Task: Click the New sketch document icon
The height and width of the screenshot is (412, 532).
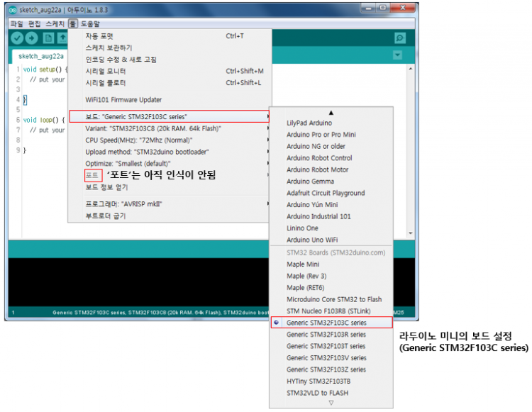Action: [48, 38]
